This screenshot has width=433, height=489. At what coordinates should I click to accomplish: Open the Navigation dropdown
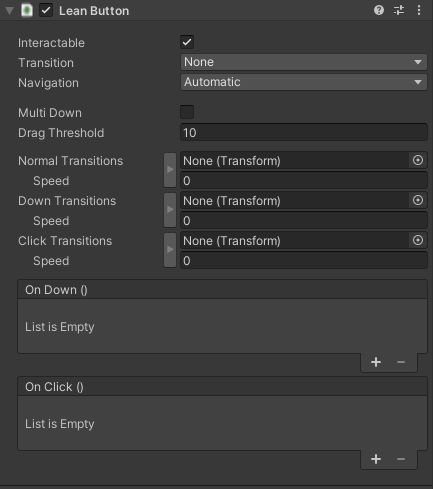(304, 82)
